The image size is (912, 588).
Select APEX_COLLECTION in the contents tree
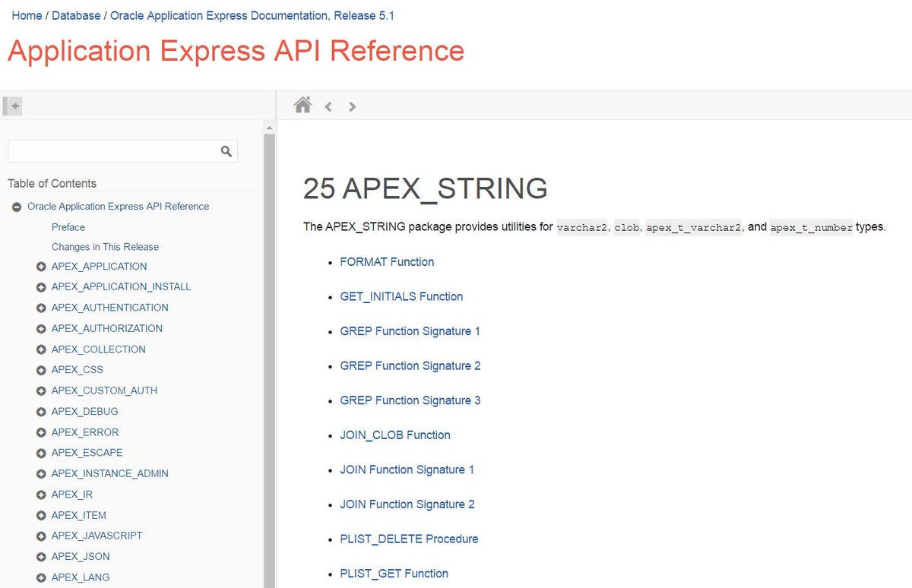99,349
